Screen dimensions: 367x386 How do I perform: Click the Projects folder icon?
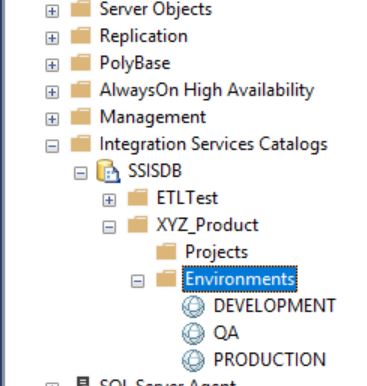point(166,252)
